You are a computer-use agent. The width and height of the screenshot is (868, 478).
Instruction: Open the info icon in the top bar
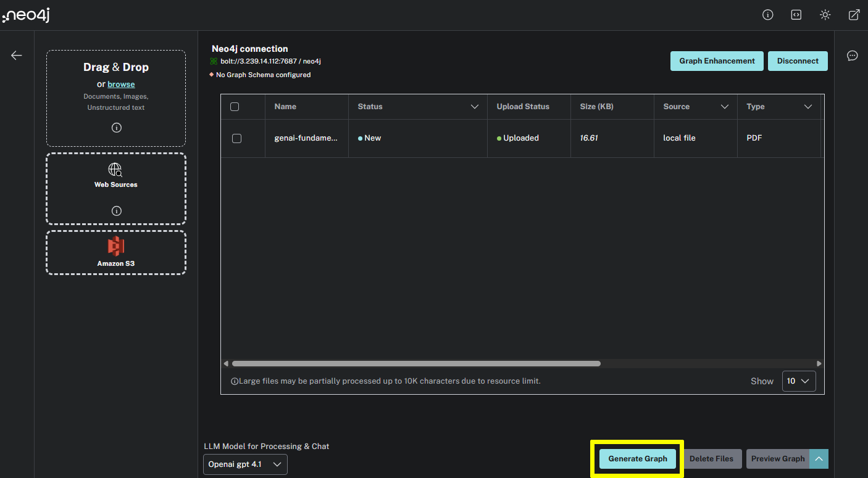[768, 15]
